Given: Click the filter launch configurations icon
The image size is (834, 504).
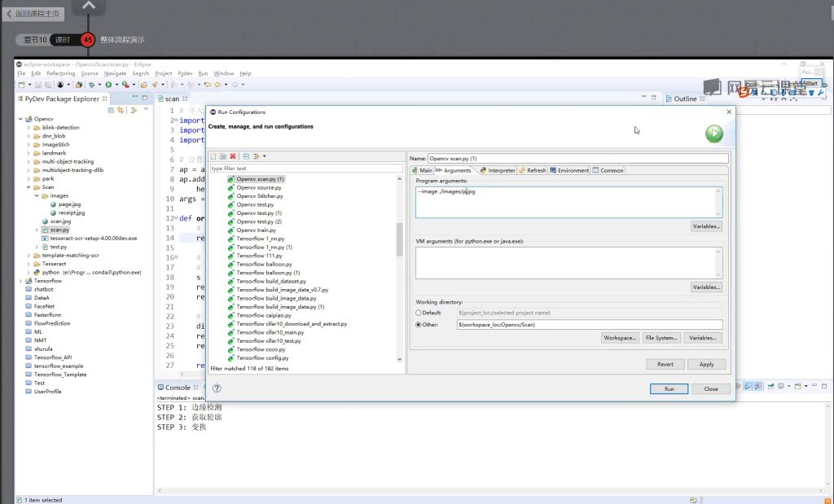Looking at the screenshot, I should click(256, 156).
